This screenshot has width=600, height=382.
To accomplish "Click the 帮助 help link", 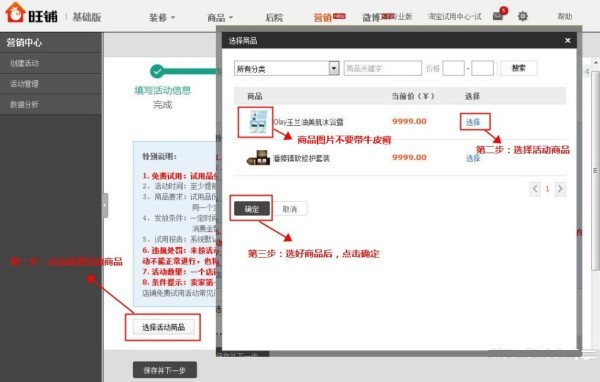I will (x=565, y=16).
